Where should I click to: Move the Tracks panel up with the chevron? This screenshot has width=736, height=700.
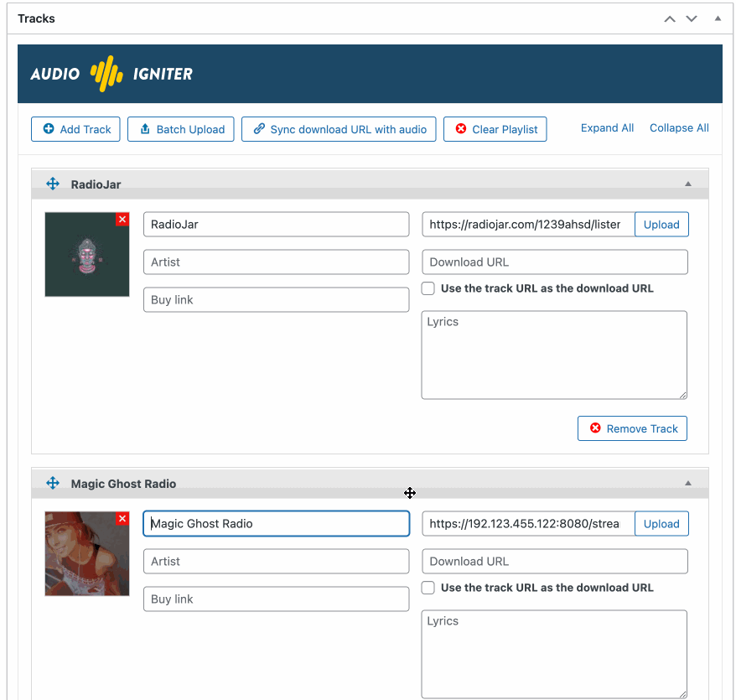[x=670, y=18]
